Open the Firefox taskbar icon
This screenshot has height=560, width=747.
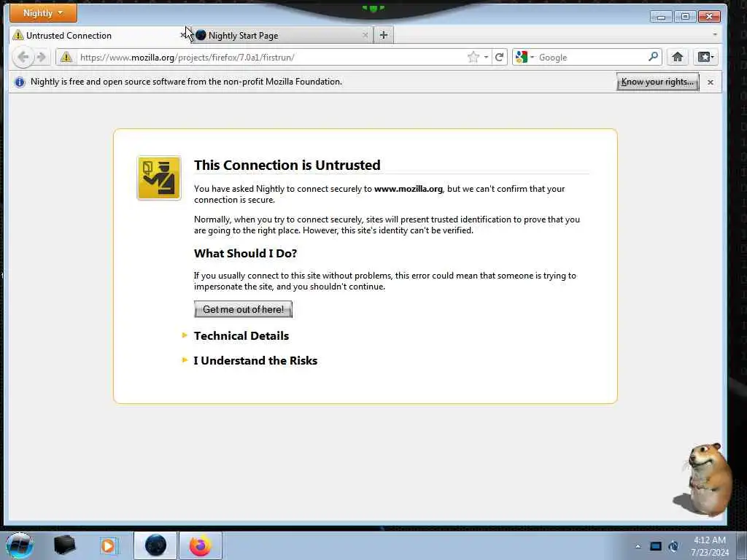pyautogui.click(x=201, y=545)
